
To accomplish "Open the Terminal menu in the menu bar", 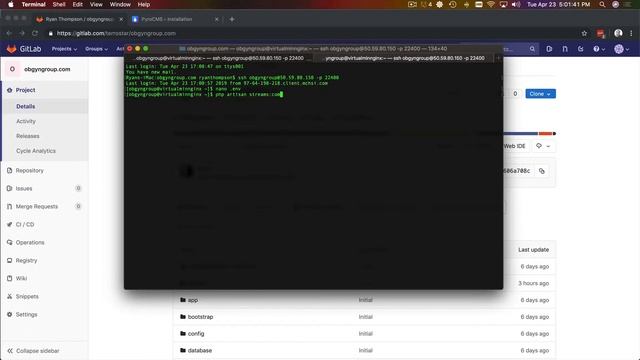I will coord(33,4).
